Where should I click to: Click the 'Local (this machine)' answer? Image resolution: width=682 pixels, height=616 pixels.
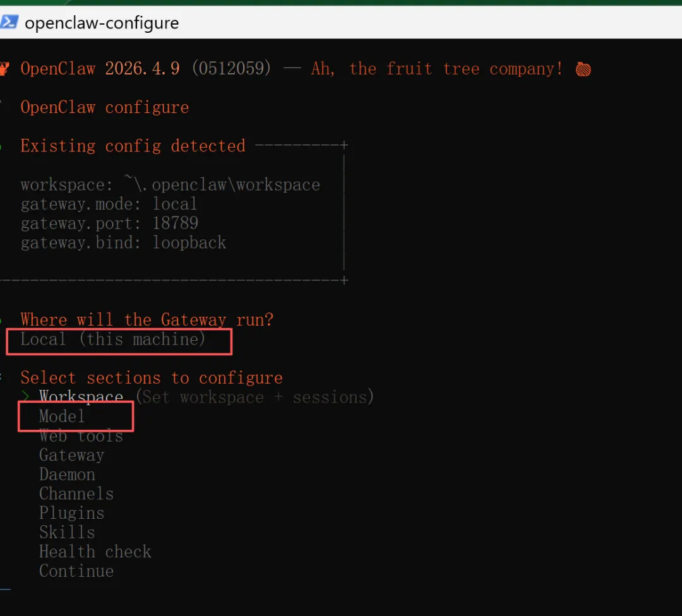(112, 339)
